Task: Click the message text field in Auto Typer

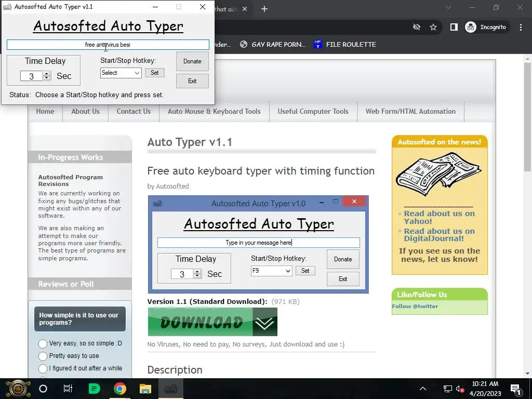Action: click(x=108, y=45)
